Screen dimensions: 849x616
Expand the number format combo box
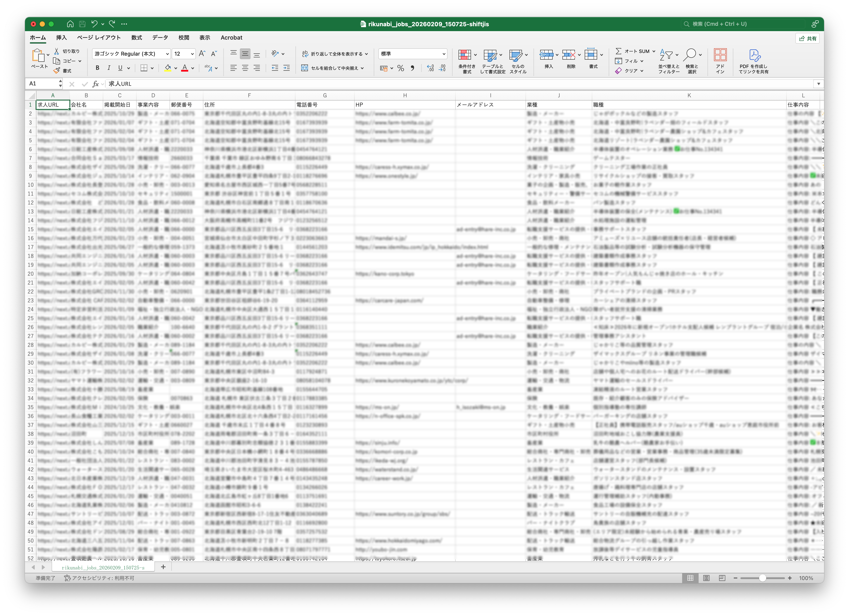pyautogui.click(x=444, y=54)
